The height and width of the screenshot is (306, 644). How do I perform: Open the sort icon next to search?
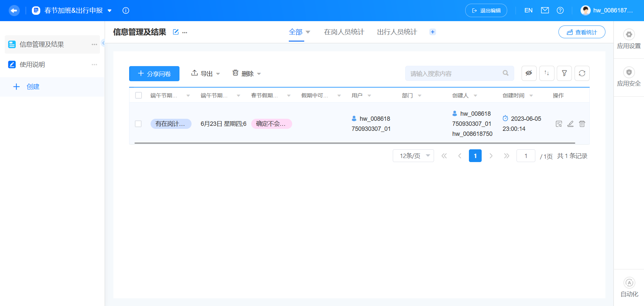click(x=547, y=73)
